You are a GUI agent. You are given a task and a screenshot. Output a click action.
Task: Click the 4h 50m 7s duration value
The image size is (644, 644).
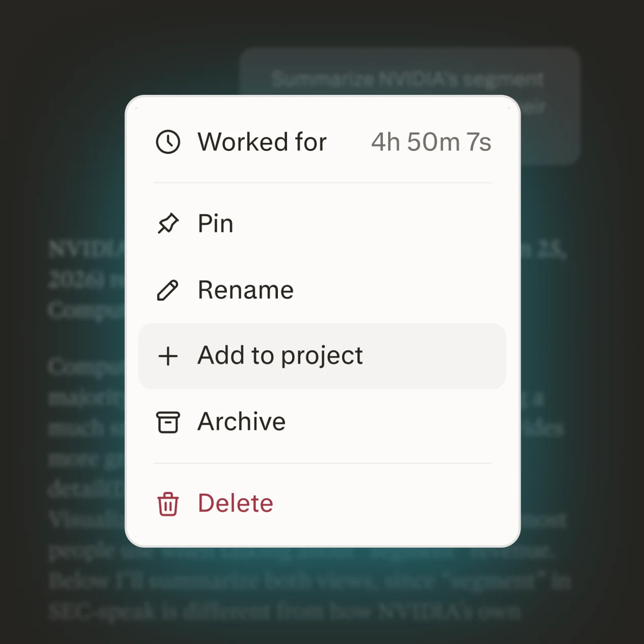(431, 142)
